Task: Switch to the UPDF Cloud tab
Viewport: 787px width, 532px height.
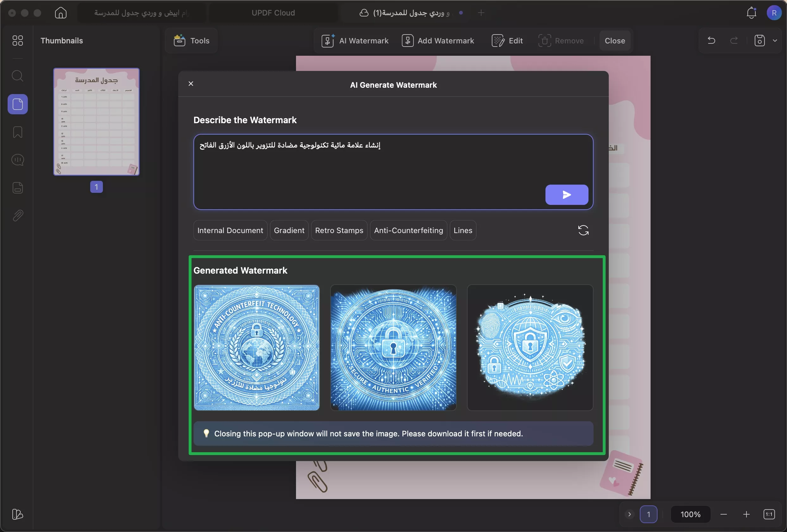Action: 273,13
